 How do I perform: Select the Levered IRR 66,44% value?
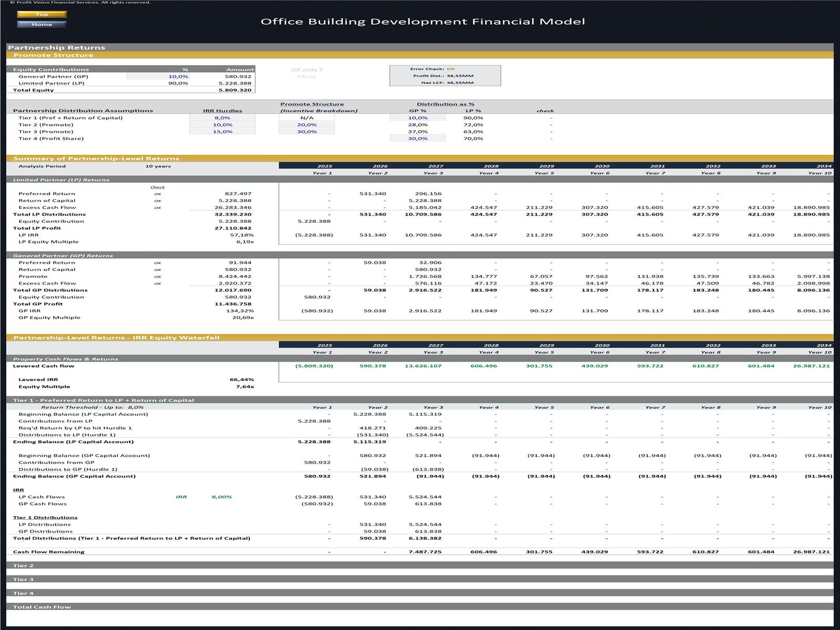click(x=241, y=380)
